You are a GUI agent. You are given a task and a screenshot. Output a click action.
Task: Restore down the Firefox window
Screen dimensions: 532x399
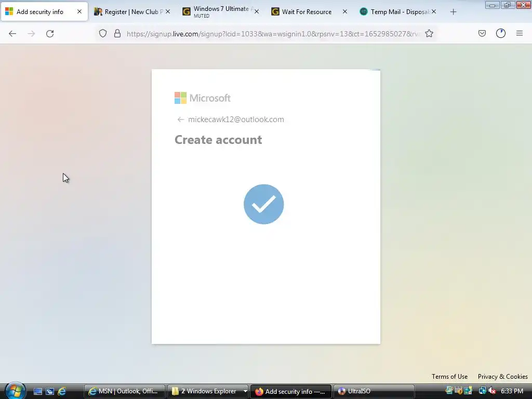pyautogui.click(x=508, y=5)
